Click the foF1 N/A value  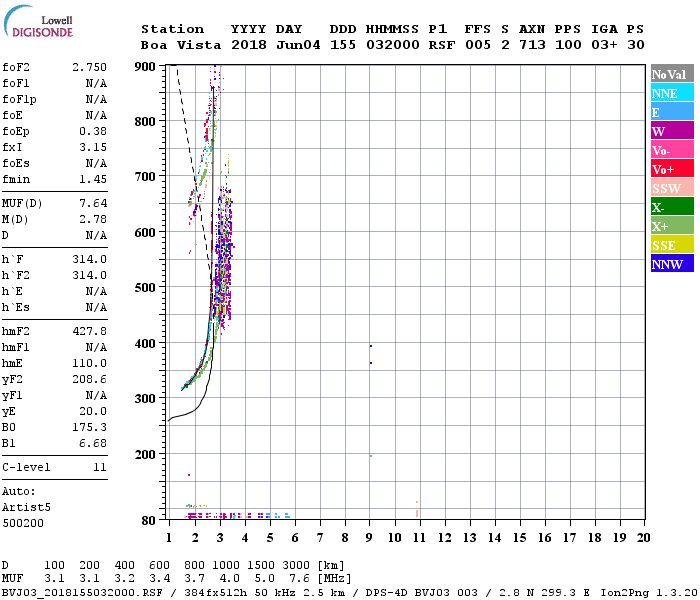[96, 83]
